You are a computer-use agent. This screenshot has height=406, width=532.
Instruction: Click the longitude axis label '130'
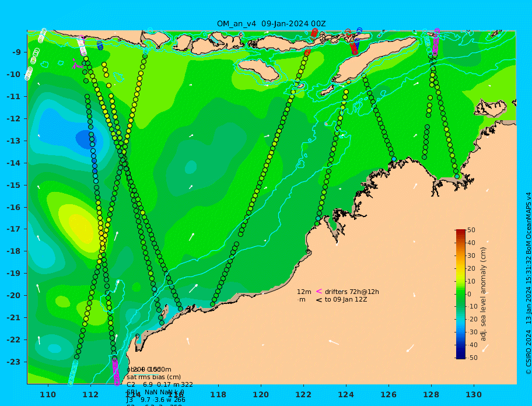474,394
